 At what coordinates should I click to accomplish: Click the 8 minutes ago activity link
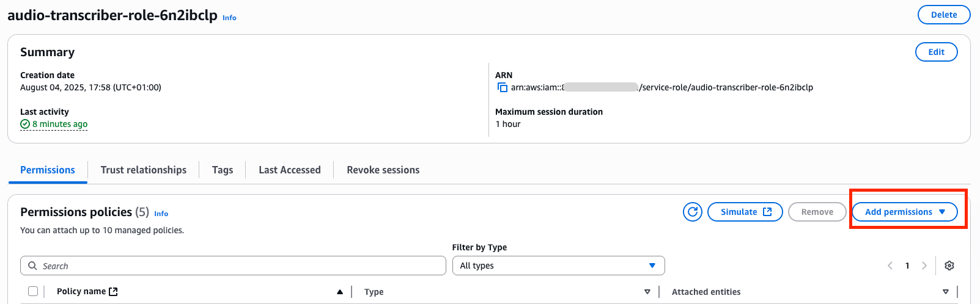pos(59,124)
